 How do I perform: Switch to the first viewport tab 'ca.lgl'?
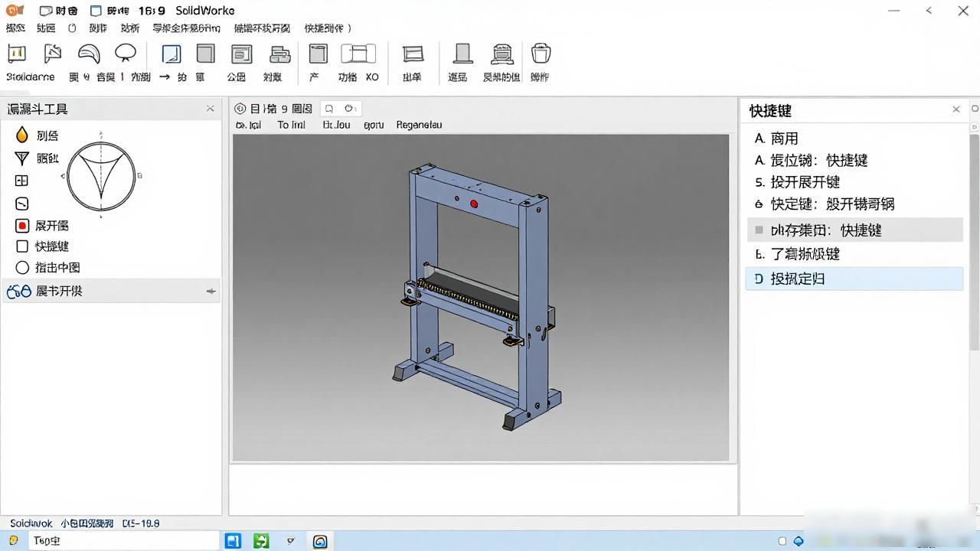point(248,125)
